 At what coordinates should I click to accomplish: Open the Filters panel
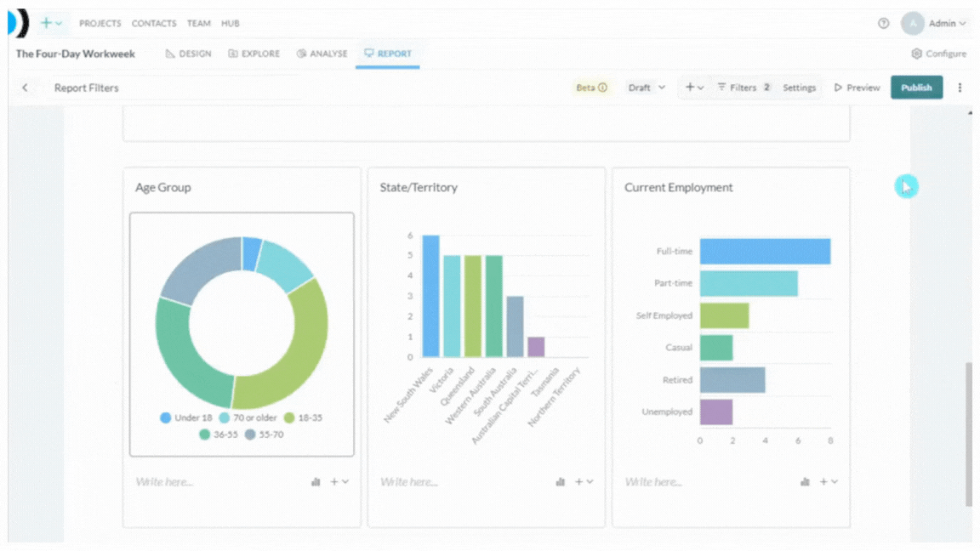point(744,88)
